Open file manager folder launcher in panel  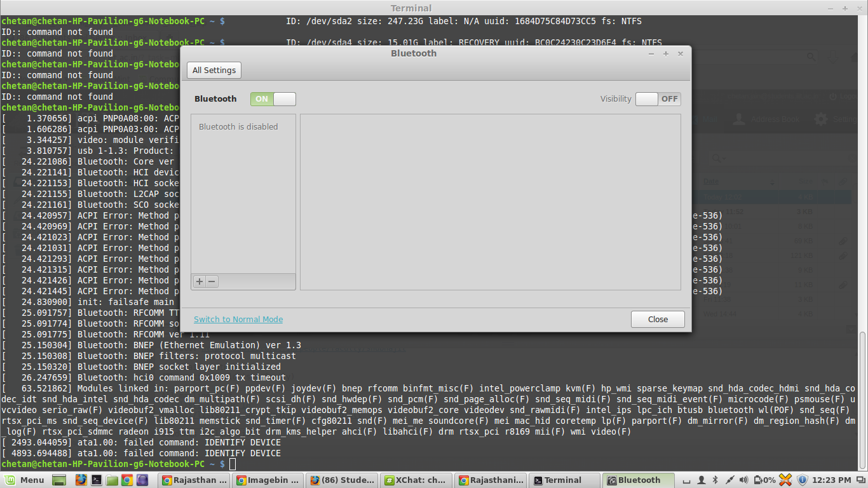[x=112, y=480]
